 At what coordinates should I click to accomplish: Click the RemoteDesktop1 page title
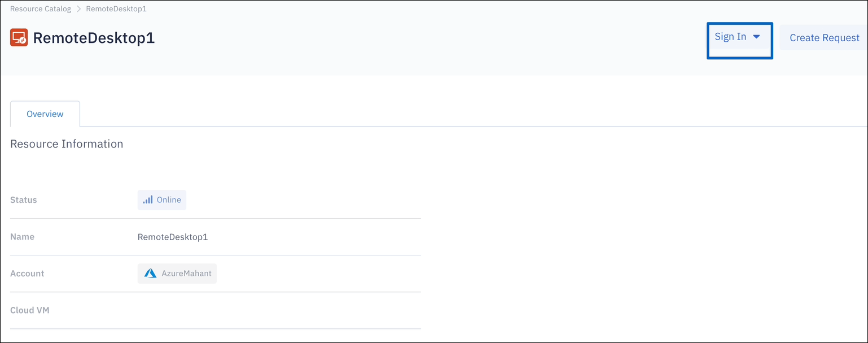click(94, 38)
